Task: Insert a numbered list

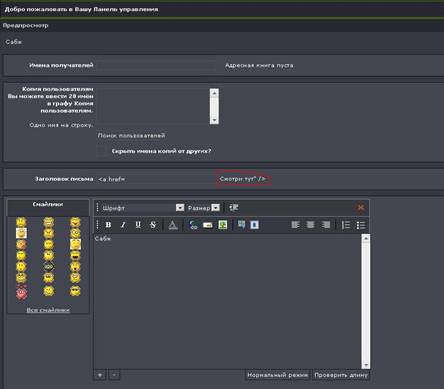Action: (x=346, y=225)
